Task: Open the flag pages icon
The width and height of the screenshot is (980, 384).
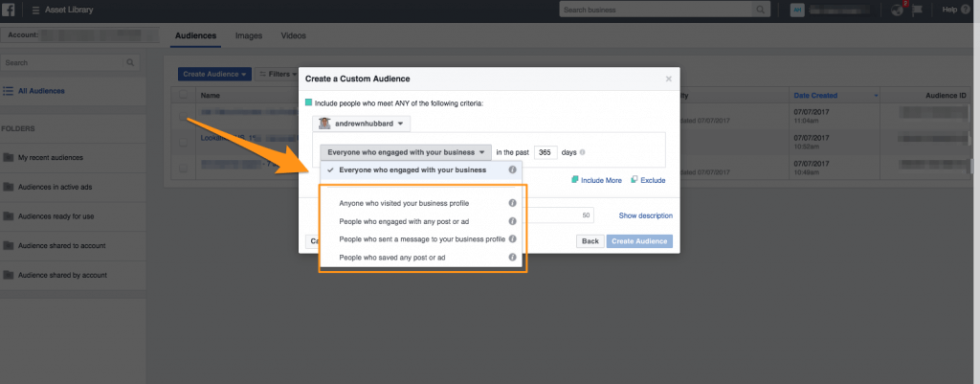Action: [x=918, y=10]
